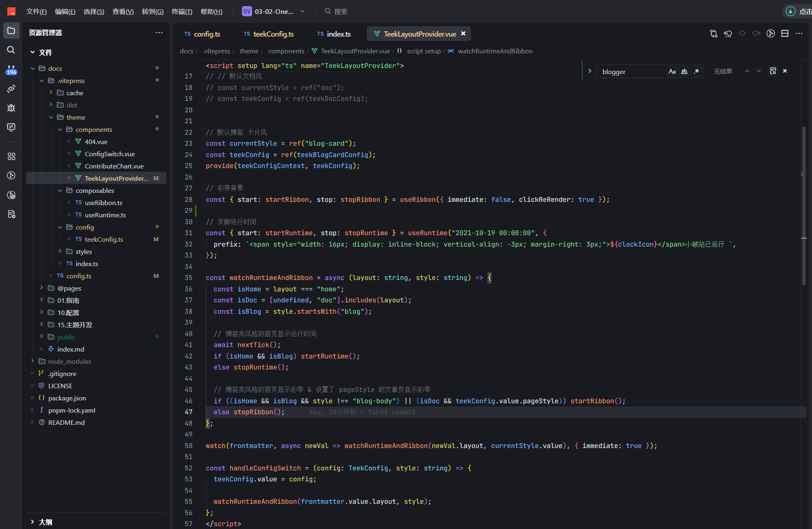Screen dimensions: 812x529
Task: Toggle Find in Selection in find widget
Action: (x=773, y=71)
